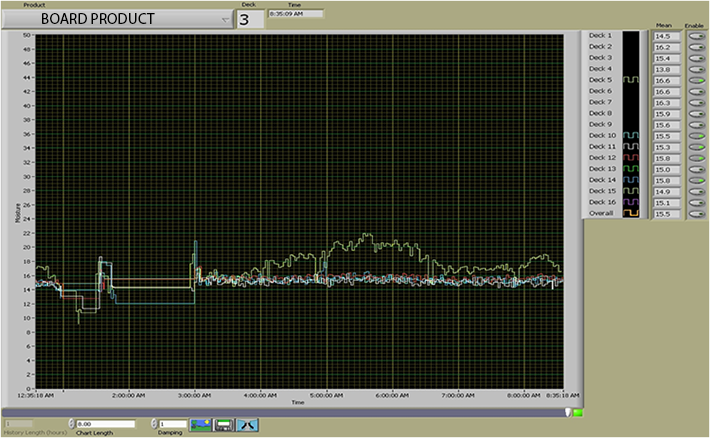Disable the Deck 11 trace
Screen dimensions: 710x438
pos(696,147)
